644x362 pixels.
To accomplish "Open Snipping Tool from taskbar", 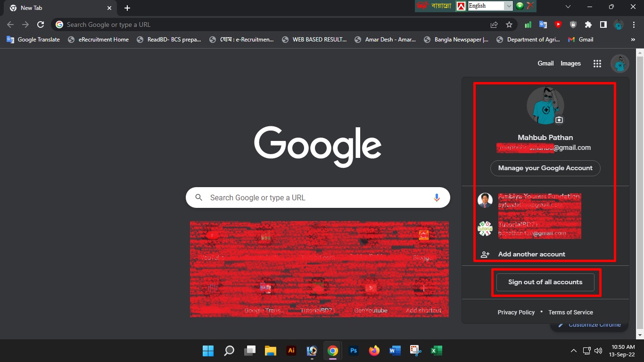I will coord(415,351).
